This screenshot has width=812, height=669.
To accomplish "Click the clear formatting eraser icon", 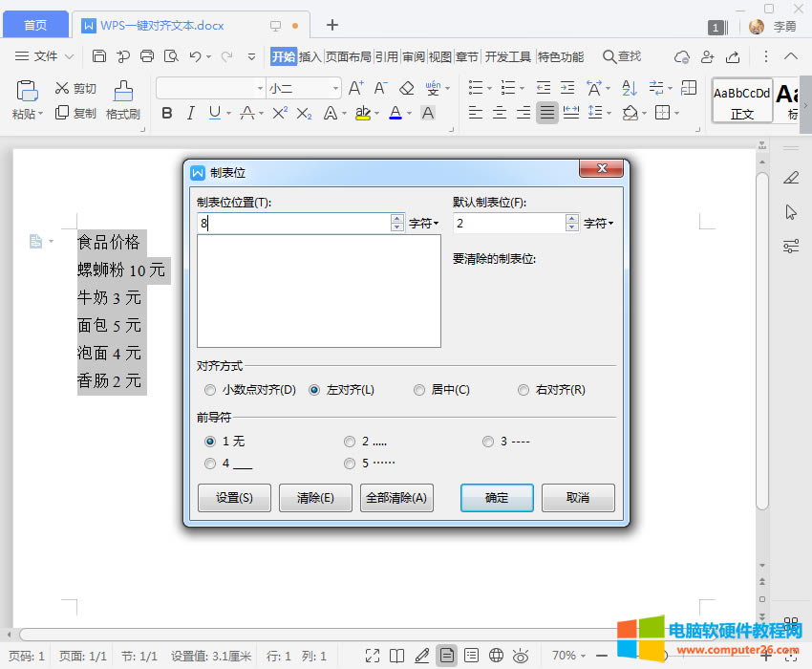I will 406,88.
